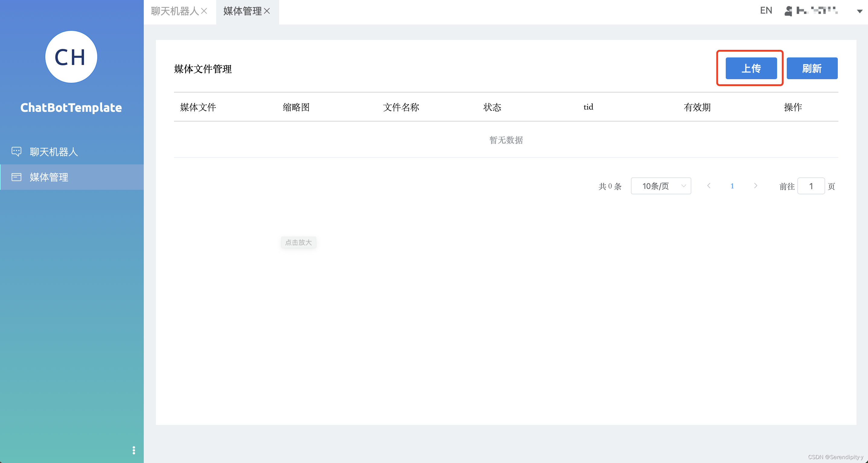Image resolution: width=868 pixels, height=463 pixels.
Task: Go to previous page arrow
Action: click(x=709, y=186)
